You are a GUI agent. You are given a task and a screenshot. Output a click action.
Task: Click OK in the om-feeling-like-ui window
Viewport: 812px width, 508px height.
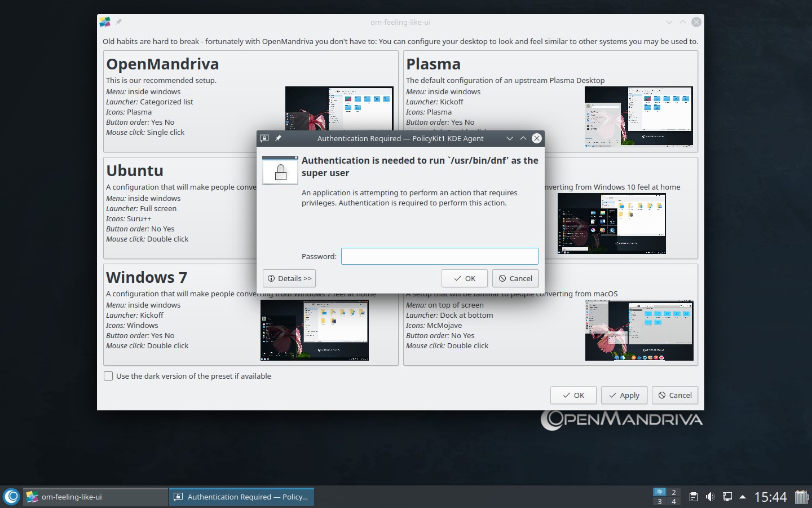tap(573, 395)
